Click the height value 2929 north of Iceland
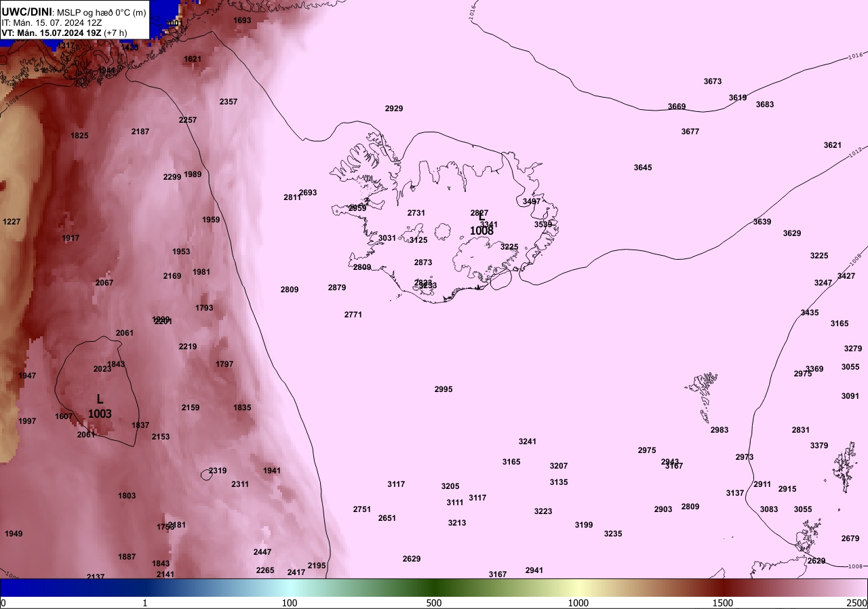868x609 pixels. click(394, 109)
